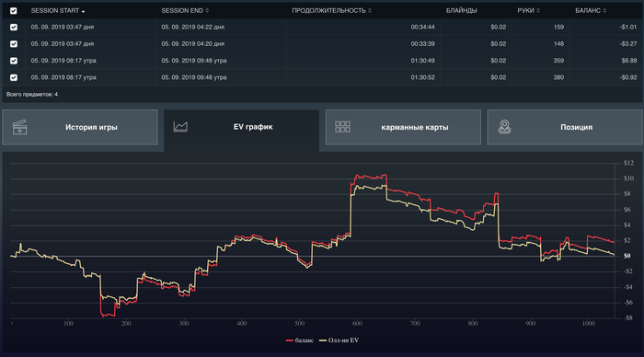
Task: Click the 1000 hands x-axis label
Action: click(589, 323)
